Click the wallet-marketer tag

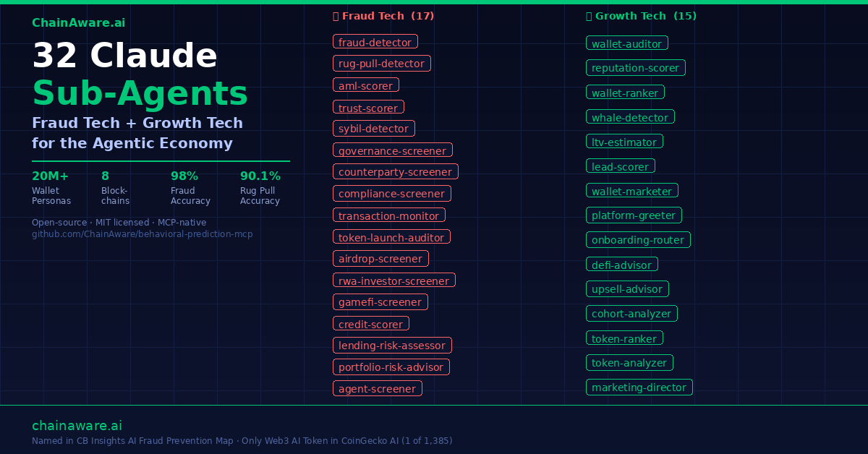click(x=632, y=191)
